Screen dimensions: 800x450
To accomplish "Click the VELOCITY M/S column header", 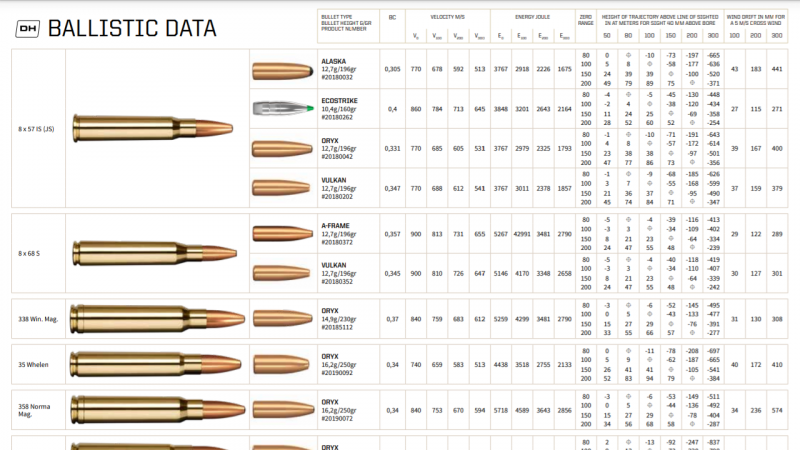I will (x=446, y=18).
